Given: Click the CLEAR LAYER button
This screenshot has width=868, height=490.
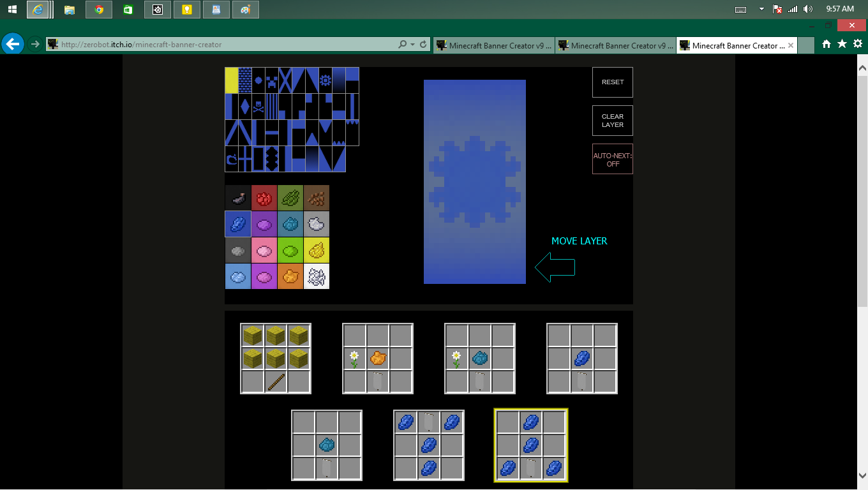Looking at the screenshot, I should point(613,121).
